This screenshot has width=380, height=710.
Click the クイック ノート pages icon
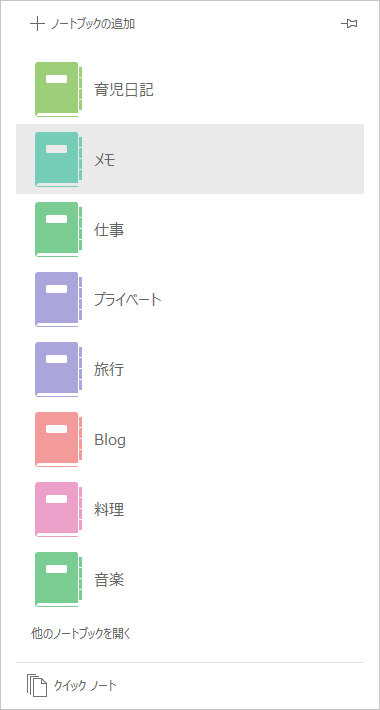coord(37,686)
